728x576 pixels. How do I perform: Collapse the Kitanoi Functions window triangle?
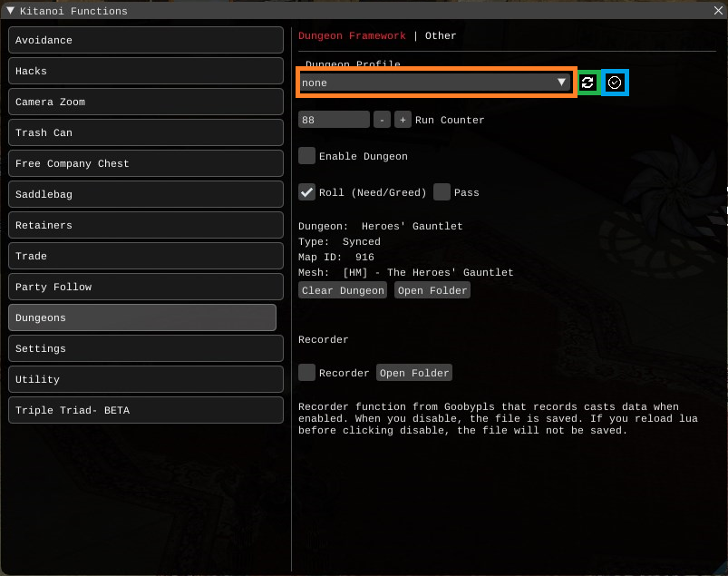click(11, 11)
